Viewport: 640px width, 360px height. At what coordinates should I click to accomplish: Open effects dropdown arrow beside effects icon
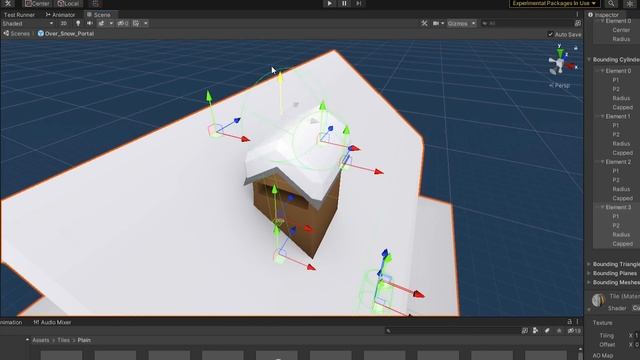(x=111, y=24)
